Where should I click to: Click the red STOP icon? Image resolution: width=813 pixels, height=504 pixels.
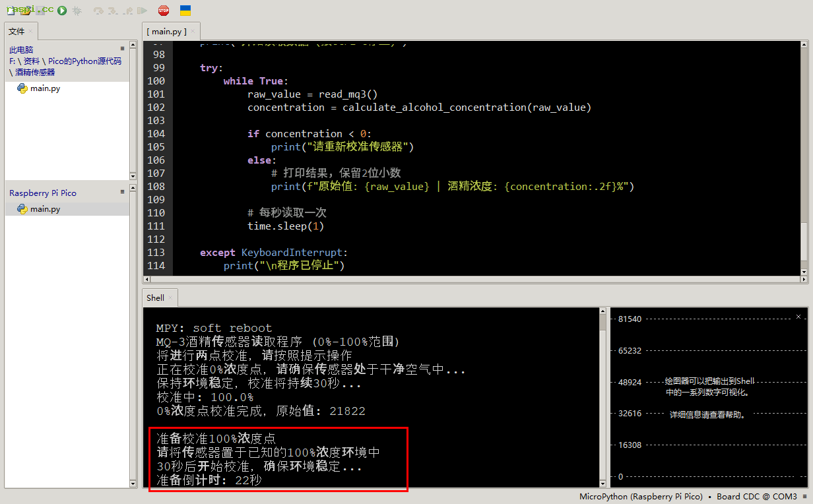(164, 11)
